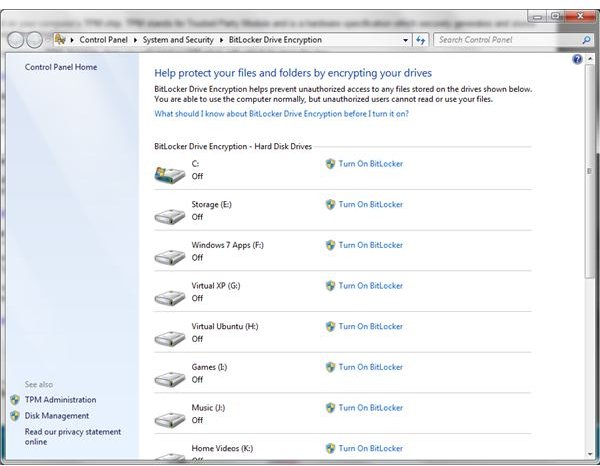Viewport: 600px width, 466px height.
Task: Click the Control Panel breadcrumb
Action: click(103, 40)
